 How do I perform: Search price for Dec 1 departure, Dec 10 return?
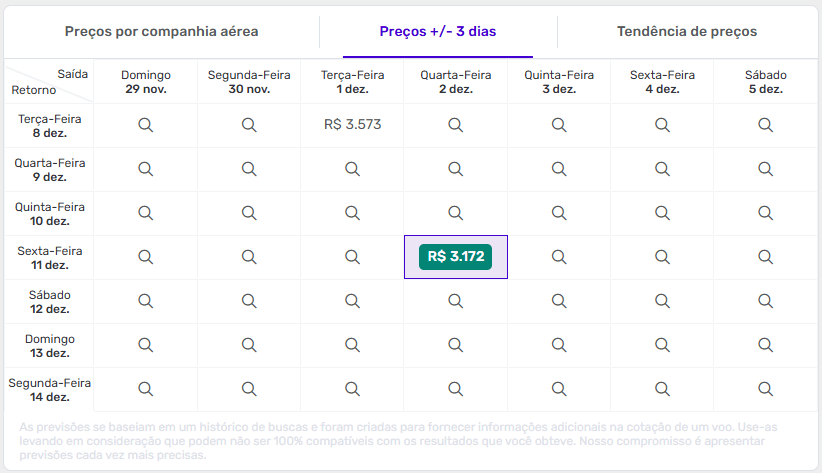(x=352, y=213)
